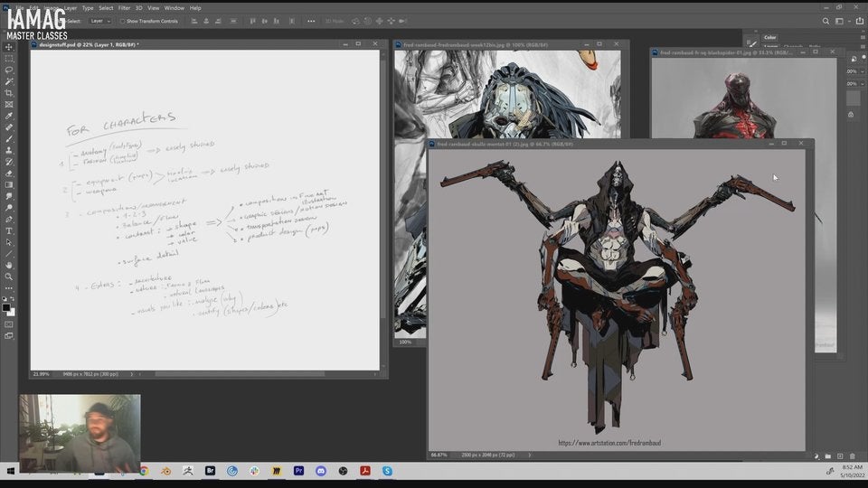Expand the Fill dropdown arrow
This screenshot has width=868, height=488.
coord(862,83)
